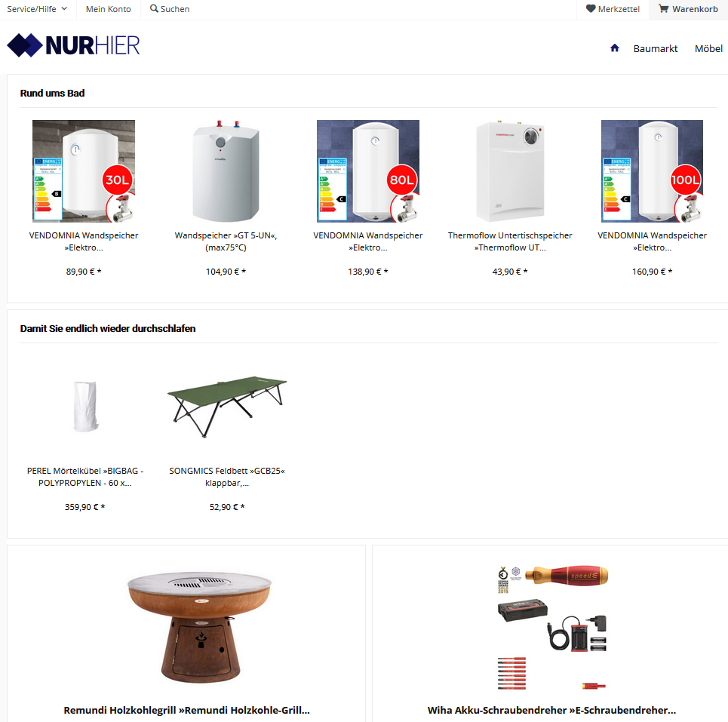Viewport: 728px width, 722px height.
Task: Open the PEREL Mörtelkübel BIGBAG link
Action: (85, 477)
